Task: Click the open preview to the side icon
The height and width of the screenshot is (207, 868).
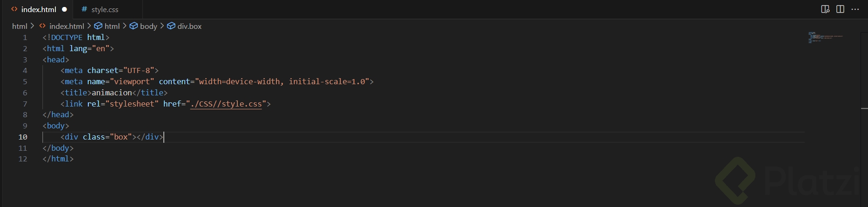Action: pyautogui.click(x=825, y=9)
